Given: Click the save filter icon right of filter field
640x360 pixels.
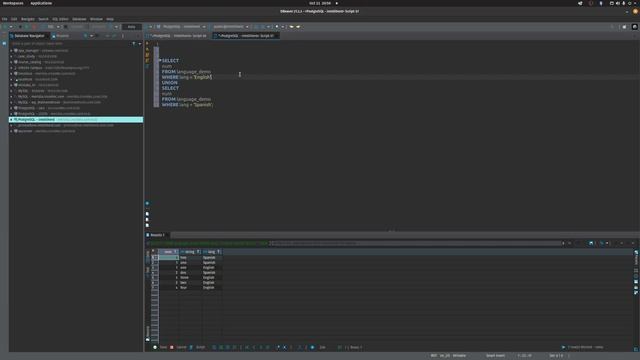Looking at the screenshot, I should [591, 243].
